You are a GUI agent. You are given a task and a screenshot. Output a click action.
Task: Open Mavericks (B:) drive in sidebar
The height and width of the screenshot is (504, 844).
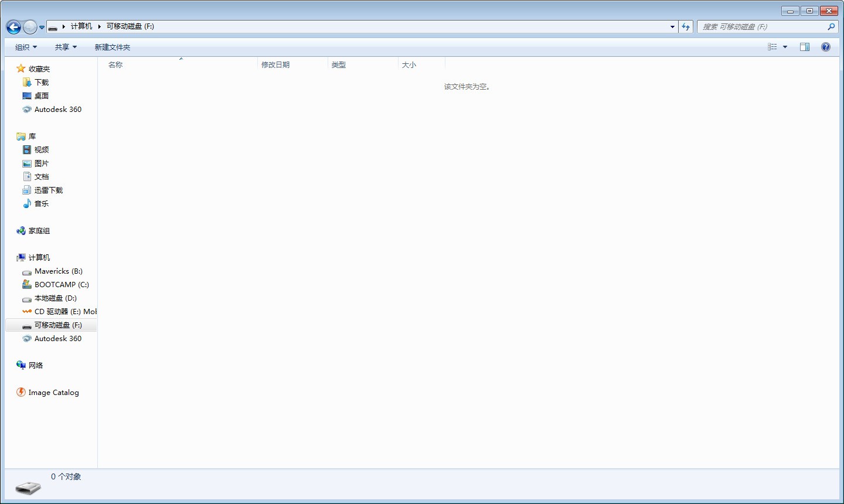coord(58,271)
